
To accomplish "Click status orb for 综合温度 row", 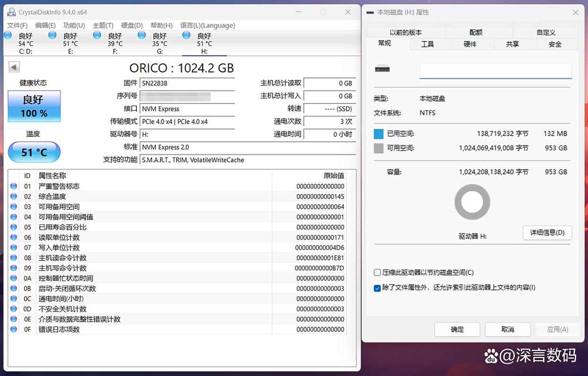I will tap(13, 197).
